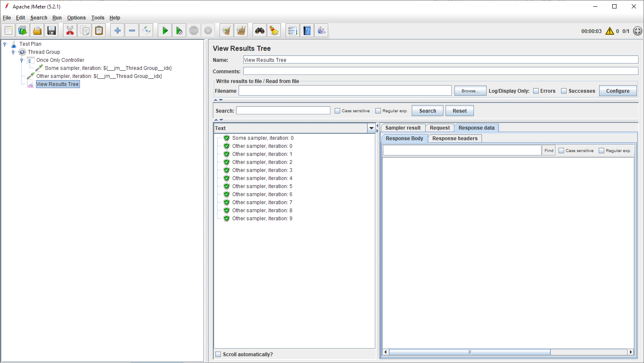Reset search with the yellow broom icon
Image resolution: width=644 pixels, height=363 pixels.
coord(274,30)
